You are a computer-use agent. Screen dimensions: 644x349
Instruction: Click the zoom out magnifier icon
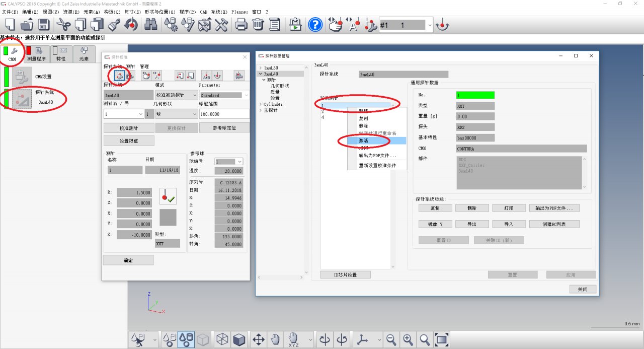coord(391,340)
